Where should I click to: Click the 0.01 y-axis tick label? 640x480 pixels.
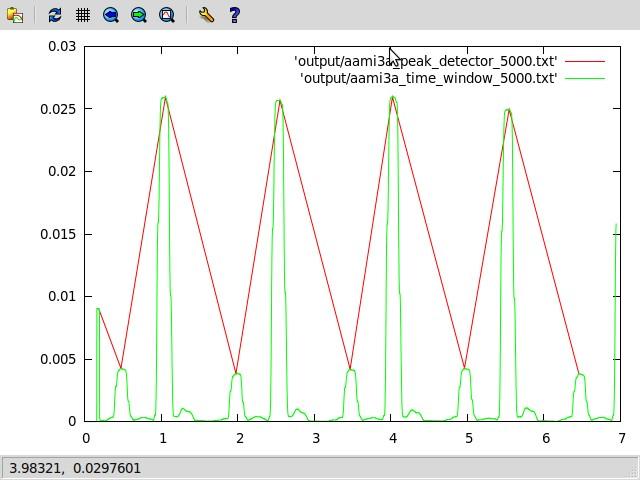[x=62, y=296]
